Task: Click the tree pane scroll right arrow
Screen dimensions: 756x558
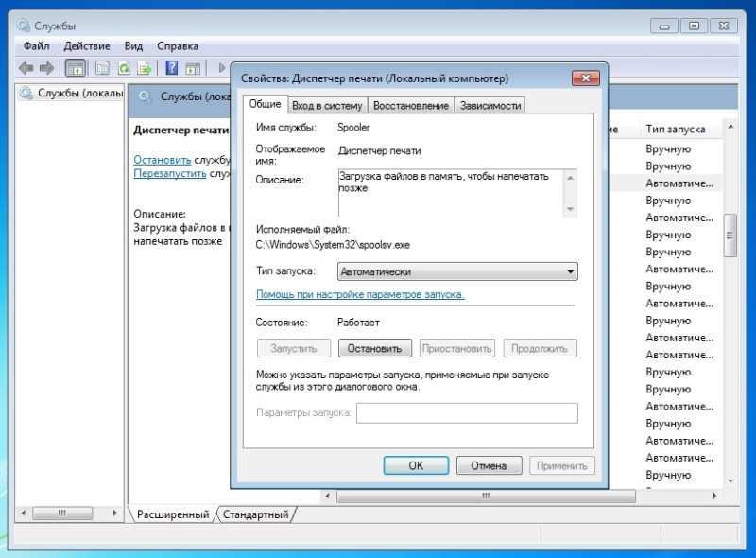Action: point(114,513)
